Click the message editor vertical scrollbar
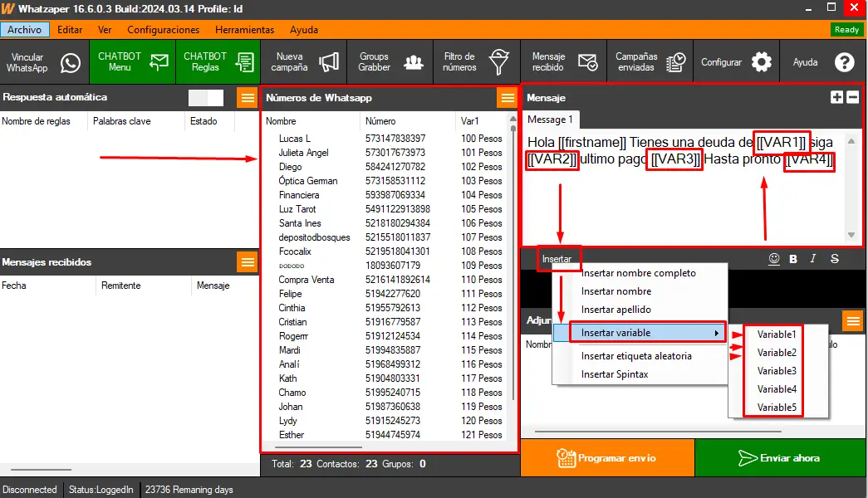 click(851, 187)
